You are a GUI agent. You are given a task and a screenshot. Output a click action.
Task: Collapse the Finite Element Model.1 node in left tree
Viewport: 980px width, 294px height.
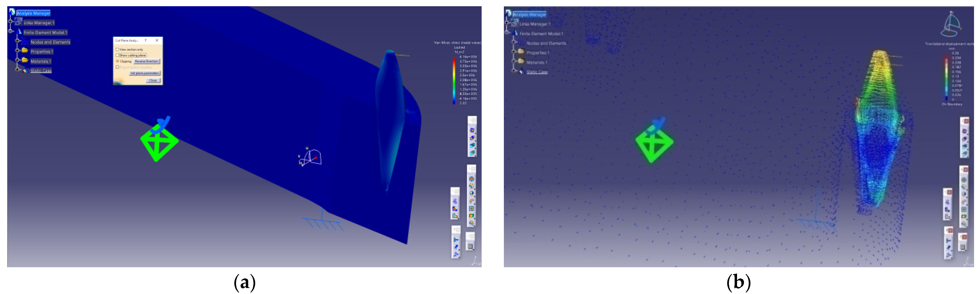click(11, 32)
